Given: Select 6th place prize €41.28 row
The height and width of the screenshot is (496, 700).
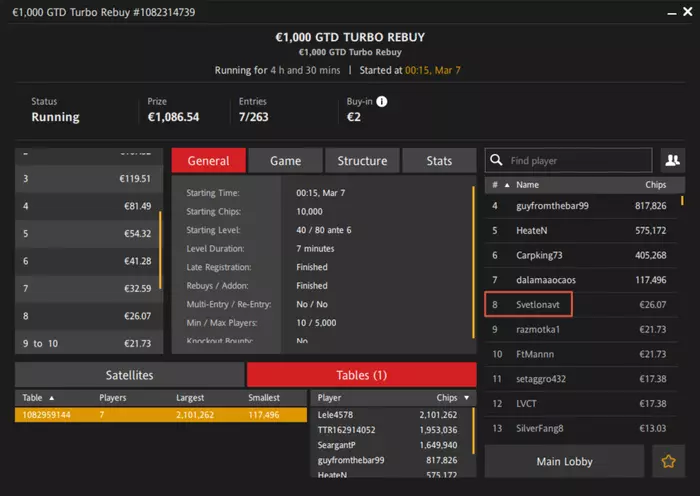Looking at the screenshot, I should (x=88, y=261).
